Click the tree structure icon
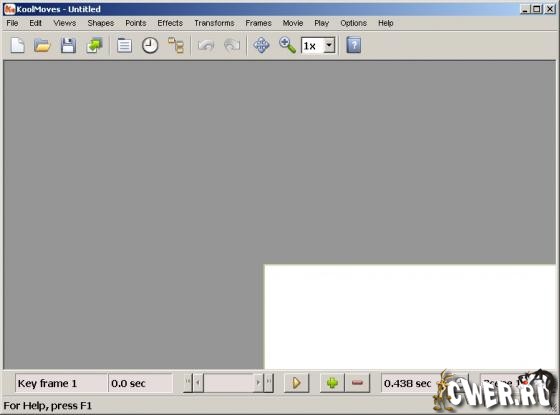Screen dimensions: 560x415 176,45
